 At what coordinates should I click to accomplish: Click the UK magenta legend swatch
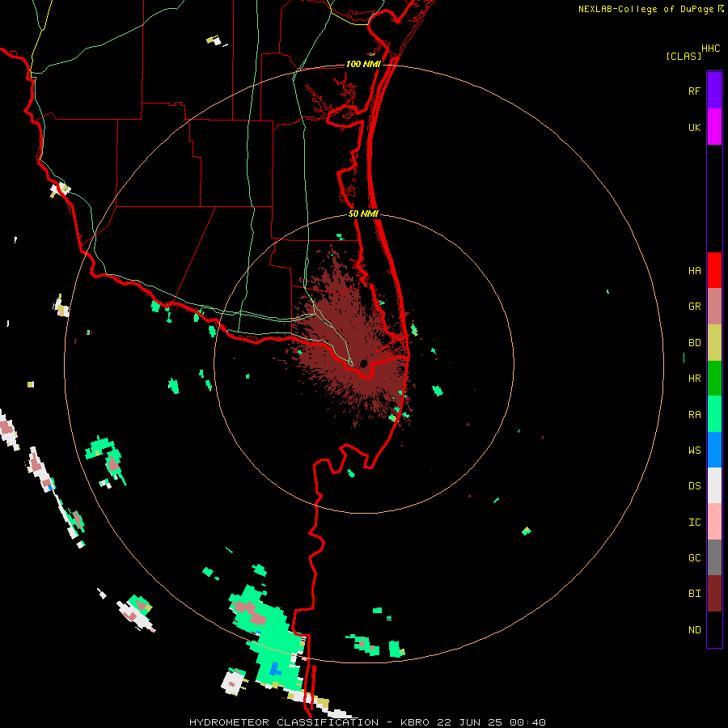(714, 127)
